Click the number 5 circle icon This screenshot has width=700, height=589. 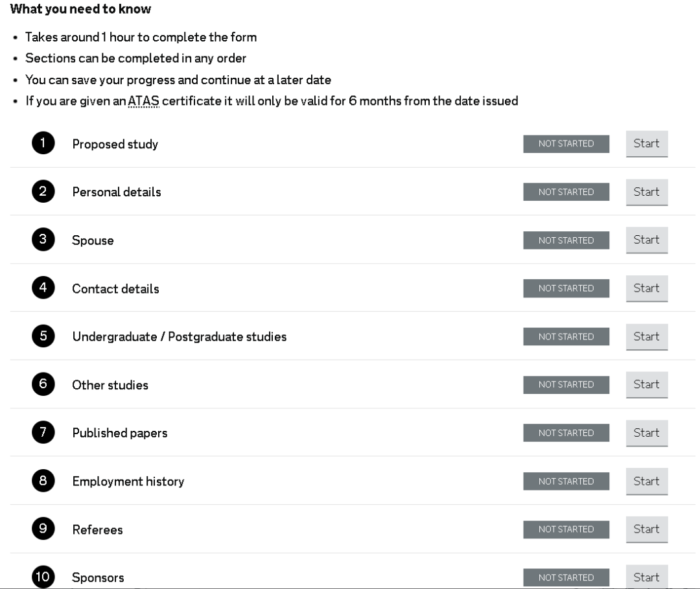[x=43, y=336]
